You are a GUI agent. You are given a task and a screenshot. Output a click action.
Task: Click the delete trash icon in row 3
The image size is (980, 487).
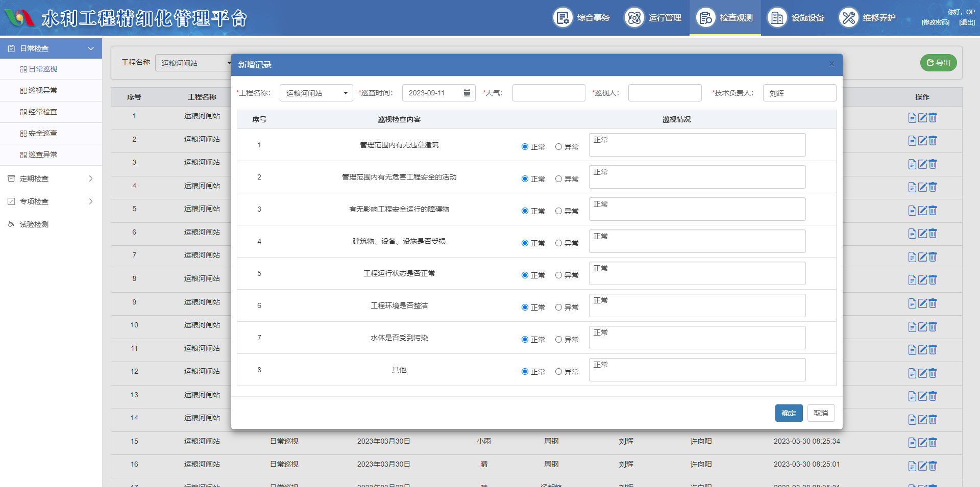coord(933,164)
